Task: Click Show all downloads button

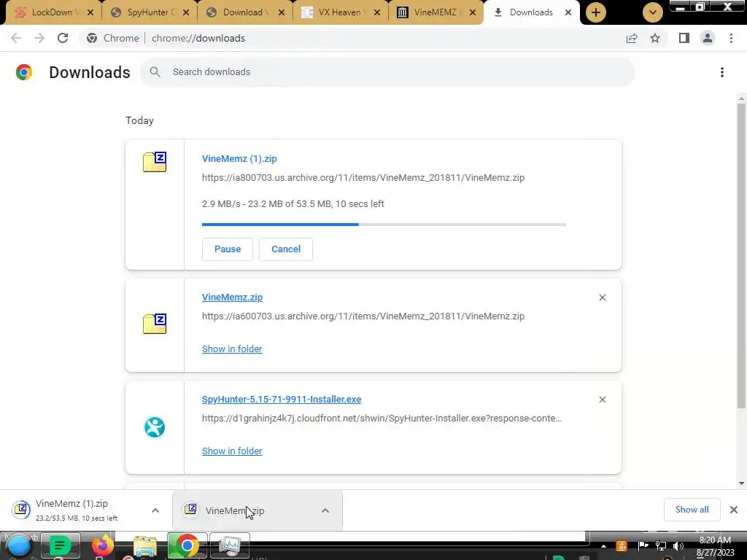Action: [692, 510]
